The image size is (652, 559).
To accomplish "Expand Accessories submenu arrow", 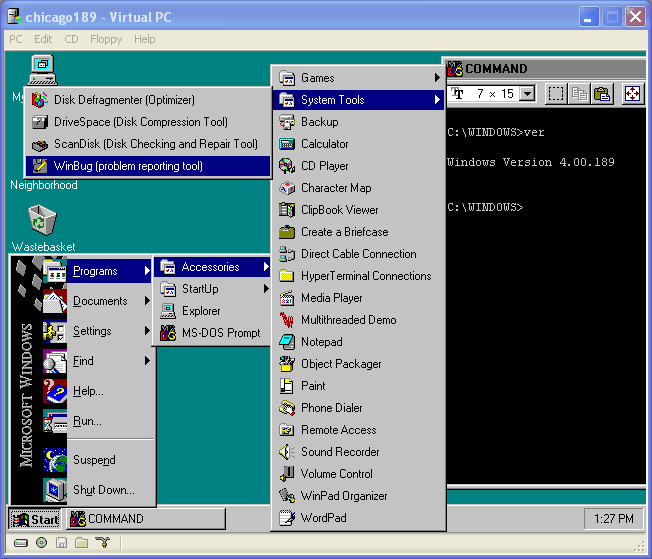I will [266, 267].
